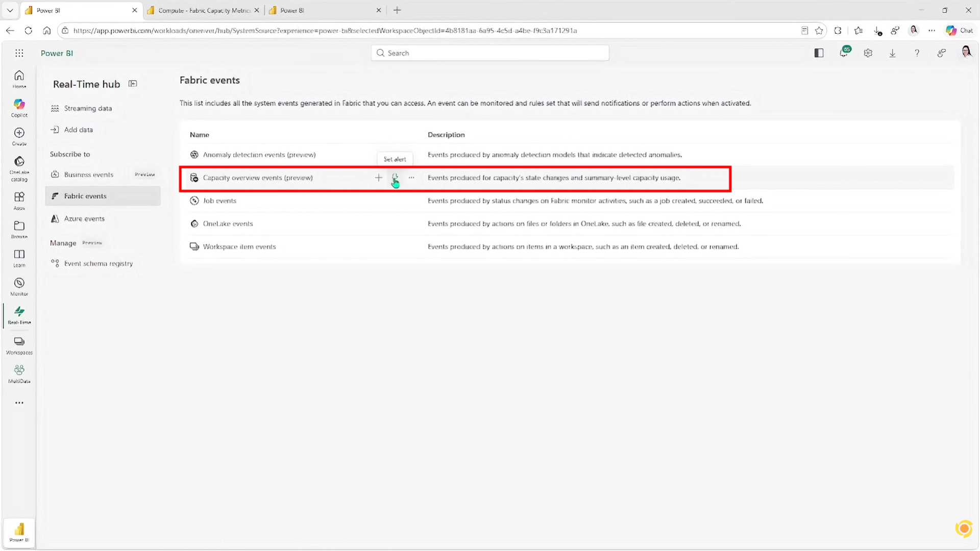Image resolution: width=980 pixels, height=551 pixels.
Task: Open Monitor in left navigation
Action: (19, 286)
